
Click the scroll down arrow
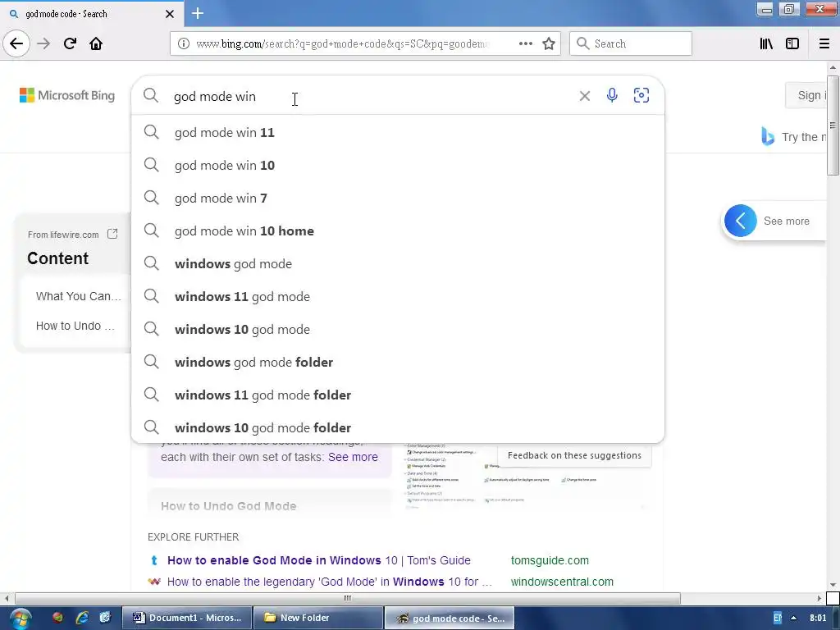click(833, 585)
